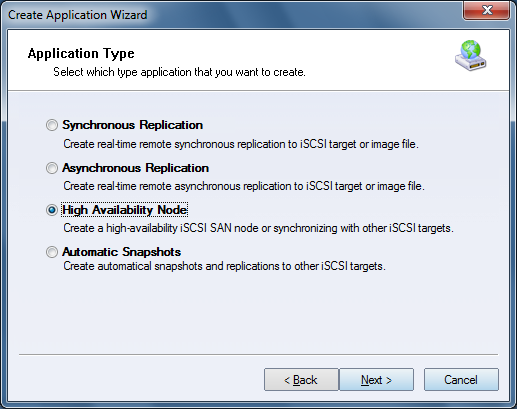Click the Automatic Snapshots label text
This screenshot has width=517, height=409.
(122, 252)
